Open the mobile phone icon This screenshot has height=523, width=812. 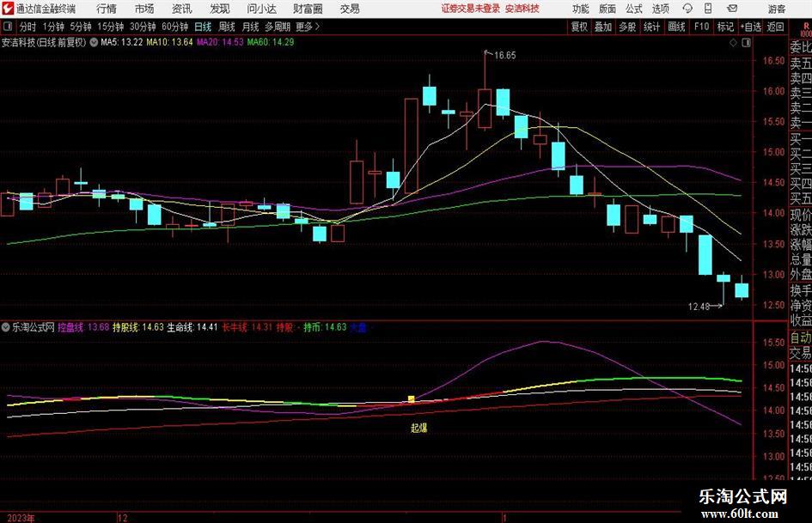tap(708, 9)
